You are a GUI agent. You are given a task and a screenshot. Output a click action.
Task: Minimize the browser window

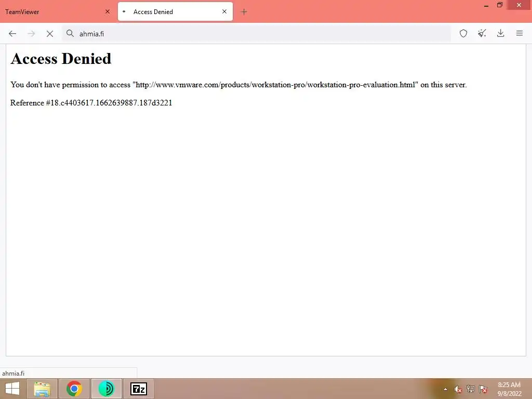(486, 5)
